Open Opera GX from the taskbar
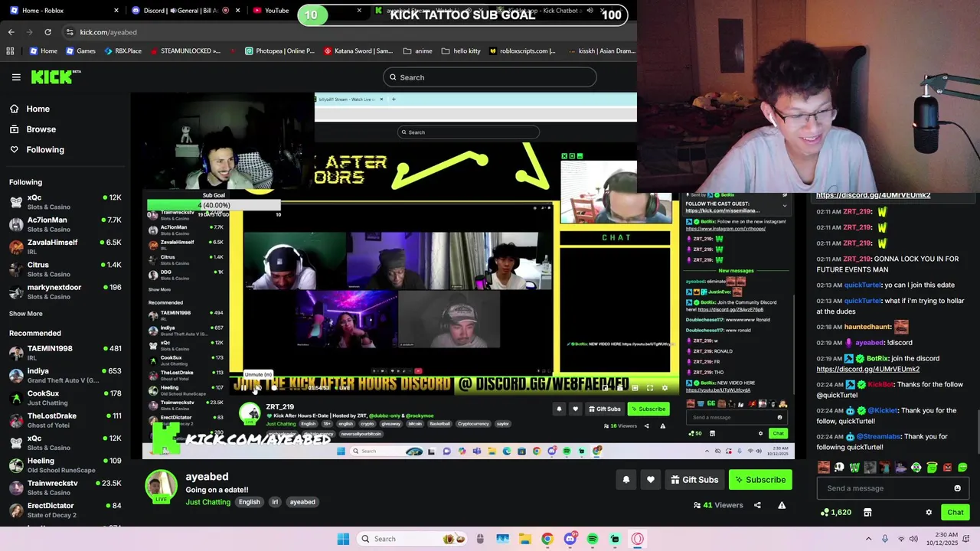Image resolution: width=980 pixels, height=551 pixels. click(x=638, y=539)
